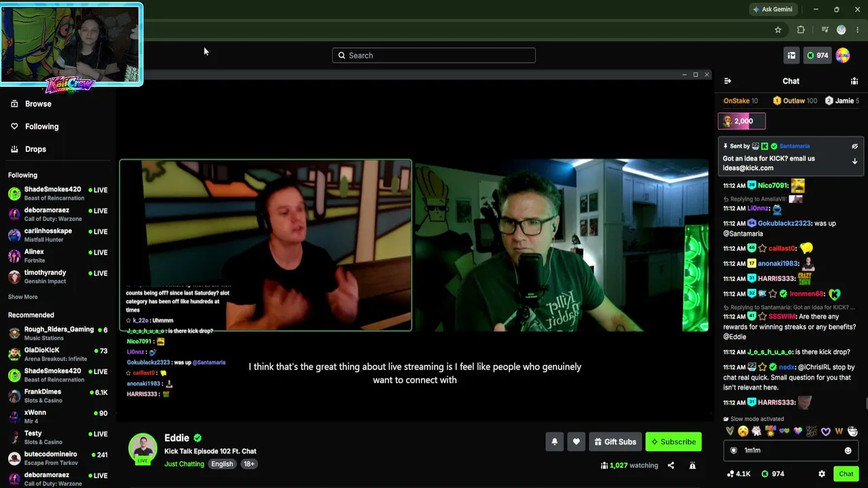The height and width of the screenshot is (488, 868).
Task: Click the Gift Subs button
Action: pyautogui.click(x=615, y=442)
